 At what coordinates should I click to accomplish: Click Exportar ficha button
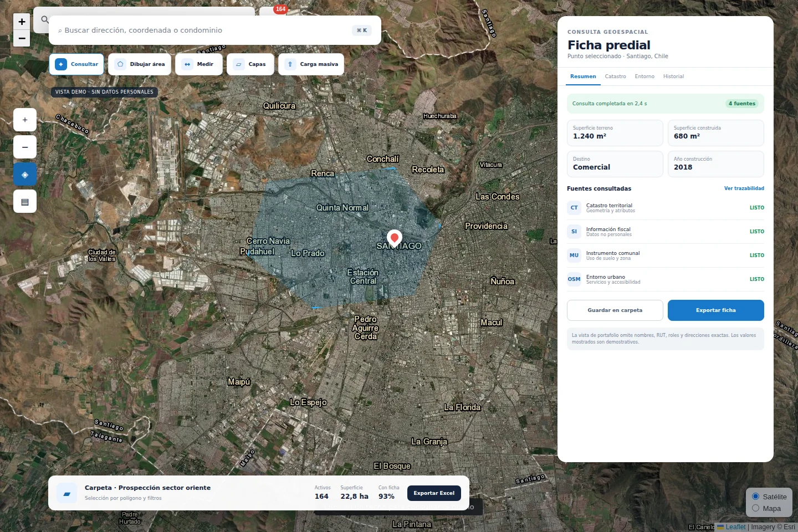tap(716, 310)
